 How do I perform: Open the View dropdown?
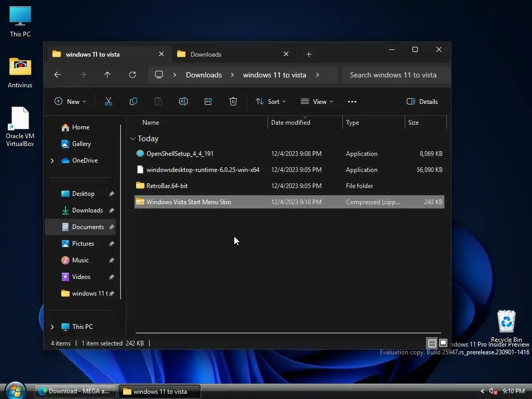[317, 101]
